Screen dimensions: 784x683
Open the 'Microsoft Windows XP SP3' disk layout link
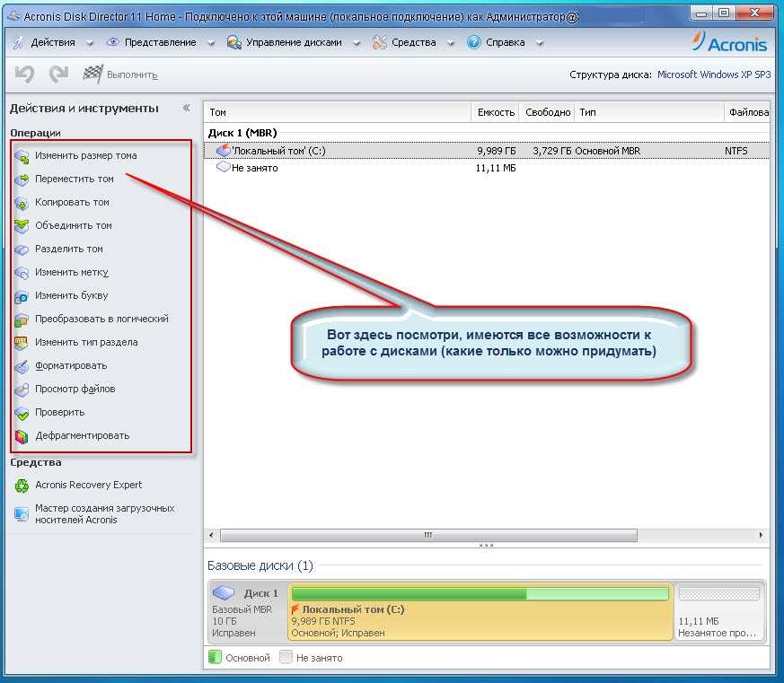(x=713, y=74)
